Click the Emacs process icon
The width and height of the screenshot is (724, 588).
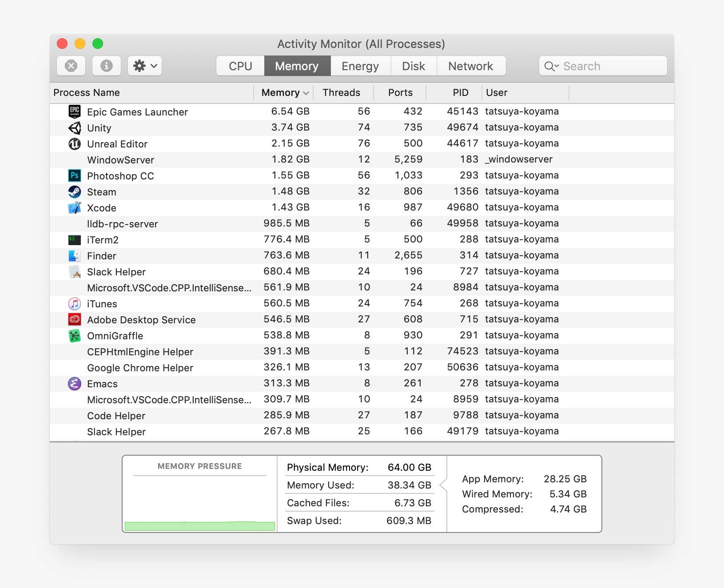point(75,383)
